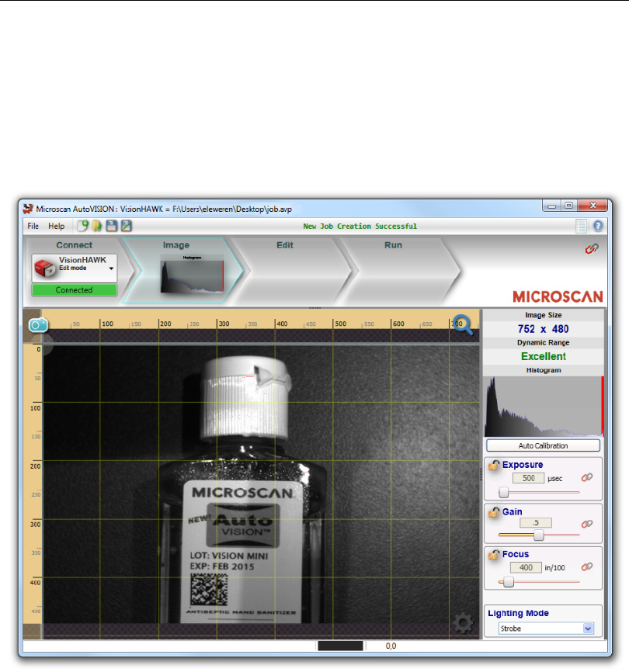This screenshot has width=629, height=672.
Task: Click the green Connected button
Action: [75, 290]
